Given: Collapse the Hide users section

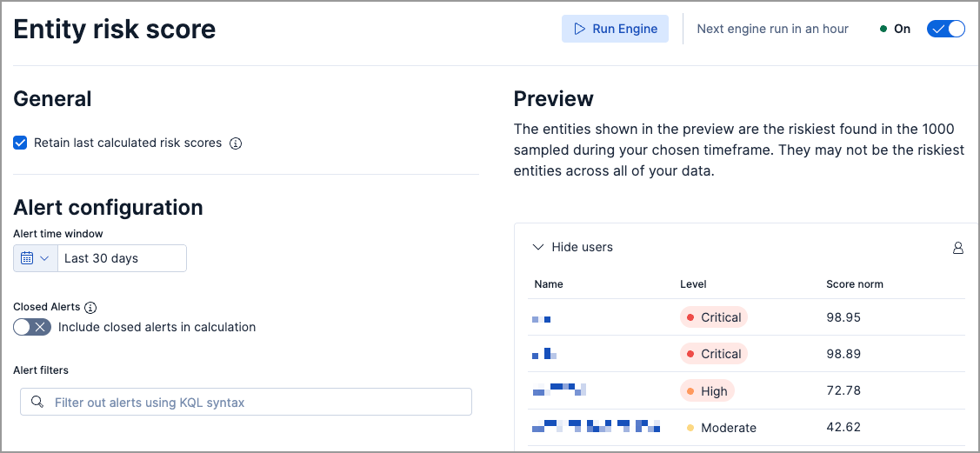Looking at the screenshot, I should (x=573, y=248).
